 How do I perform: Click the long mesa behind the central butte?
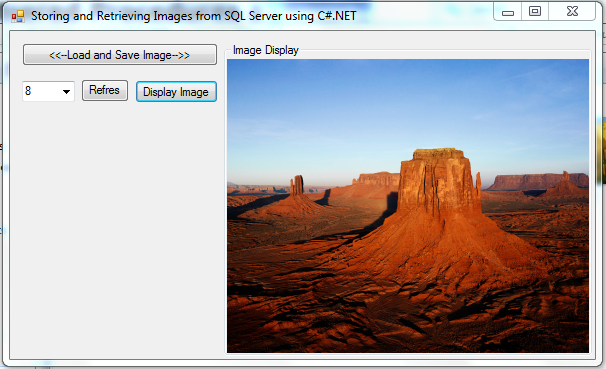tap(377, 179)
